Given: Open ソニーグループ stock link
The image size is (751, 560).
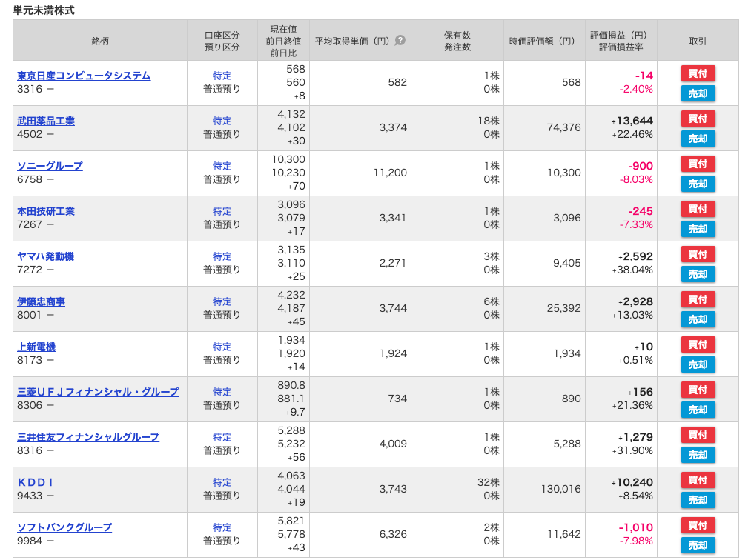Looking at the screenshot, I should pos(50,166).
